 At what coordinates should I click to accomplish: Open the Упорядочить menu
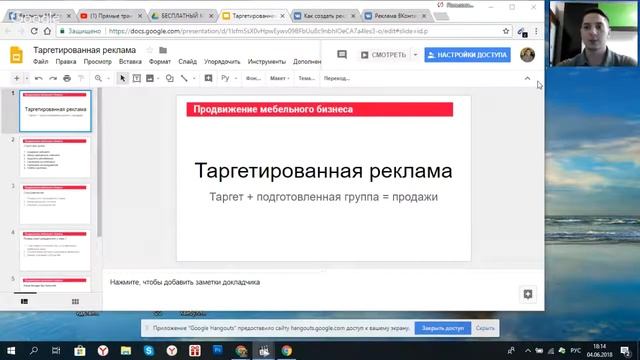click(222, 62)
